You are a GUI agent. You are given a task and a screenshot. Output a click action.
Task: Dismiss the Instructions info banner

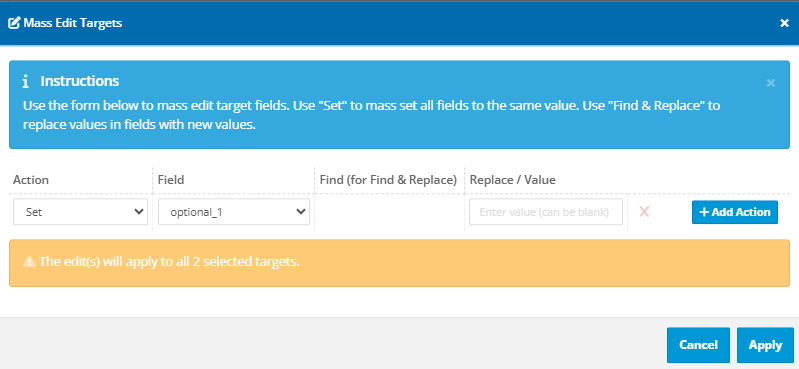(770, 83)
